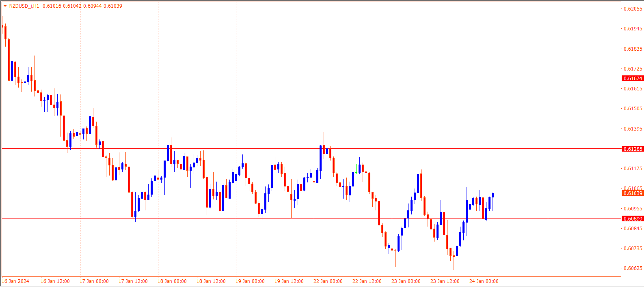Click the 0.61725 price scale value
The image size is (644, 287).
pos(633,69)
